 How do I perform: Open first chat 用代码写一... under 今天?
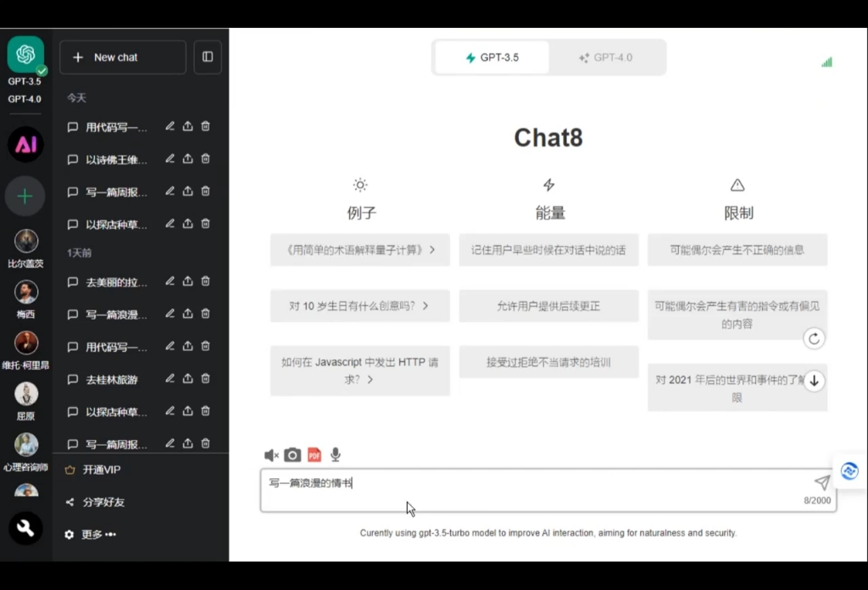coord(115,127)
